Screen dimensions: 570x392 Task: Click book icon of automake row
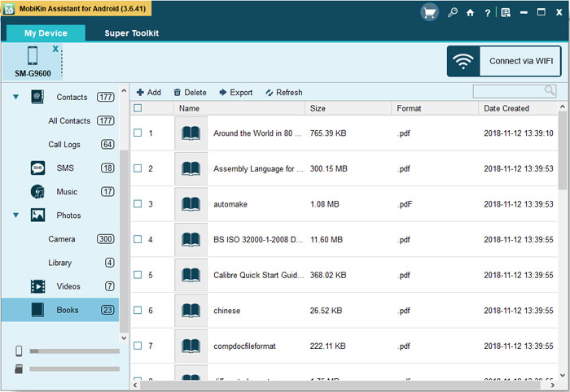point(191,204)
